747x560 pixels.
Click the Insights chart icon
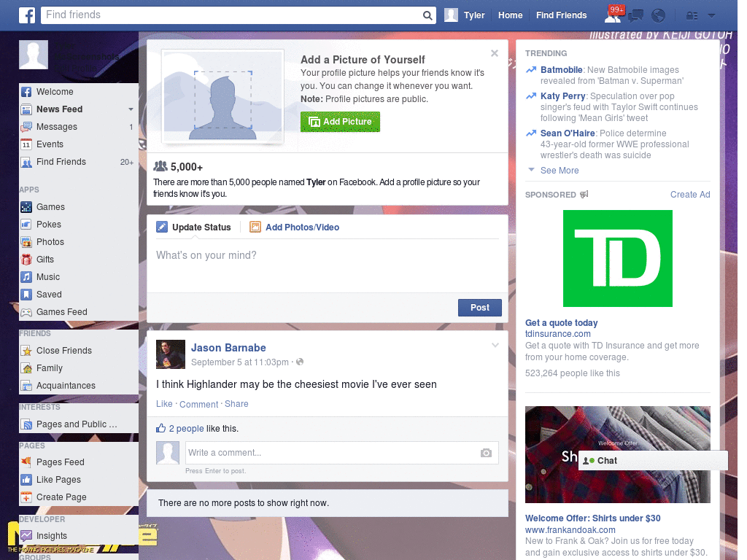point(26,536)
